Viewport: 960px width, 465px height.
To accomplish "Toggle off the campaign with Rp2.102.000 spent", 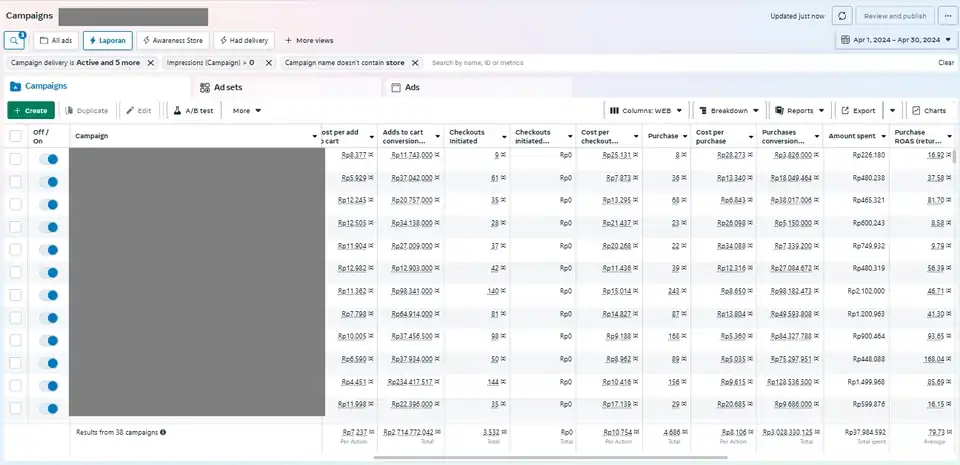I will (48, 295).
